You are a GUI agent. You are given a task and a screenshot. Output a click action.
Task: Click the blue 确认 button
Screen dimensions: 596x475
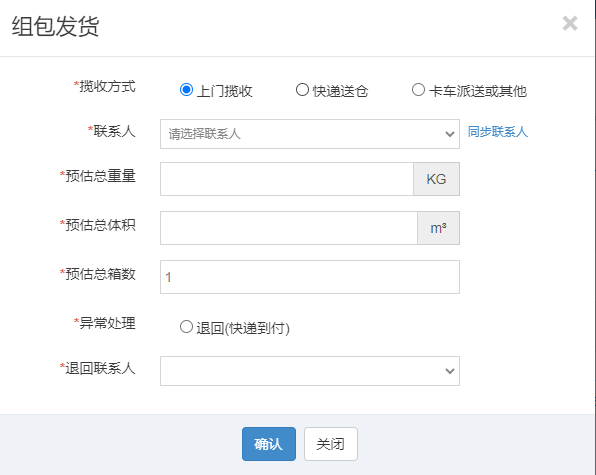pos(269,444)
